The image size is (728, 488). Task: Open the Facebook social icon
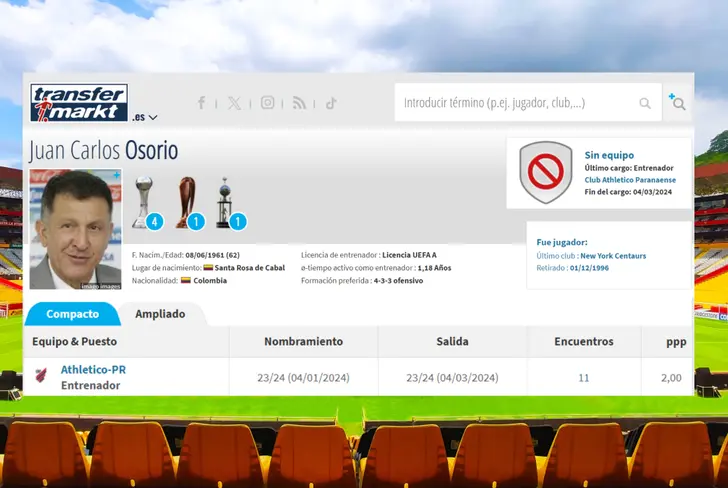coord(201,103)
